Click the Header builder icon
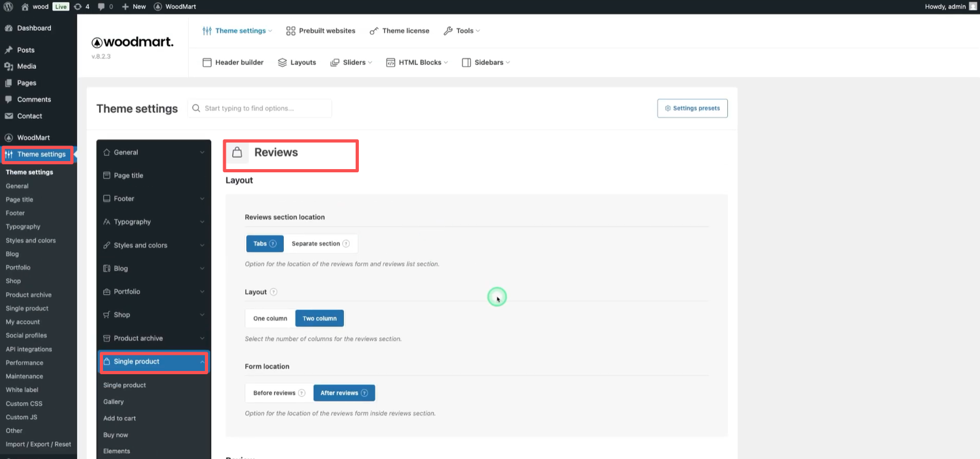Viewport: 980px width, 459px height. coord(207,62)
